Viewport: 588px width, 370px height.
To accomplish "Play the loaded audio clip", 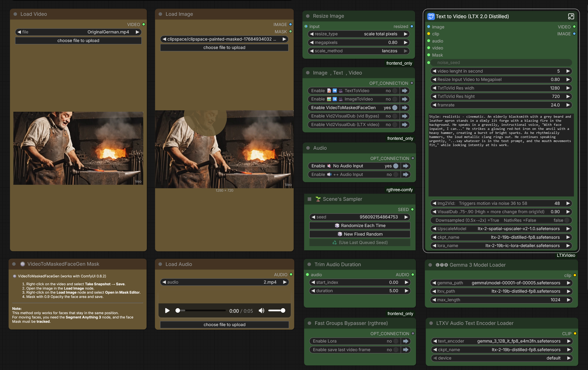I will click(167, 311).
